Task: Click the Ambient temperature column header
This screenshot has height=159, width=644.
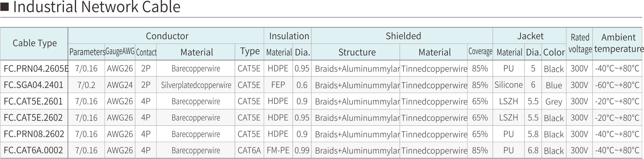Action: click(x=618, y=43)
